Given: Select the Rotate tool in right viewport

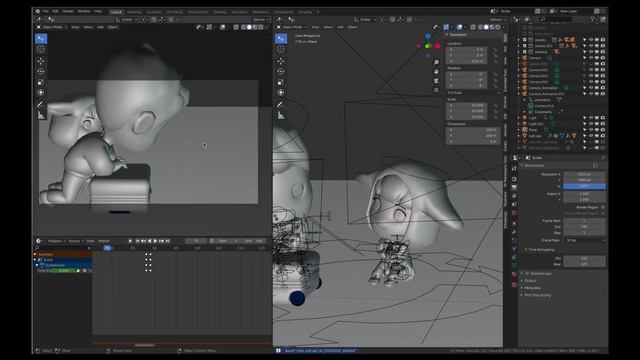Looking at the screenshot, I should [x=281, y=71].
